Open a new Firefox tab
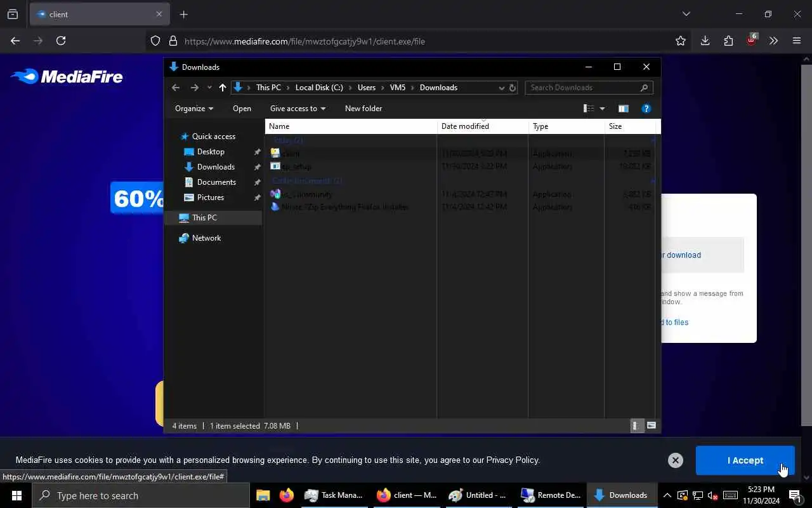The width and height of the screenshot is (812, 508). click(x=183, y=14)
